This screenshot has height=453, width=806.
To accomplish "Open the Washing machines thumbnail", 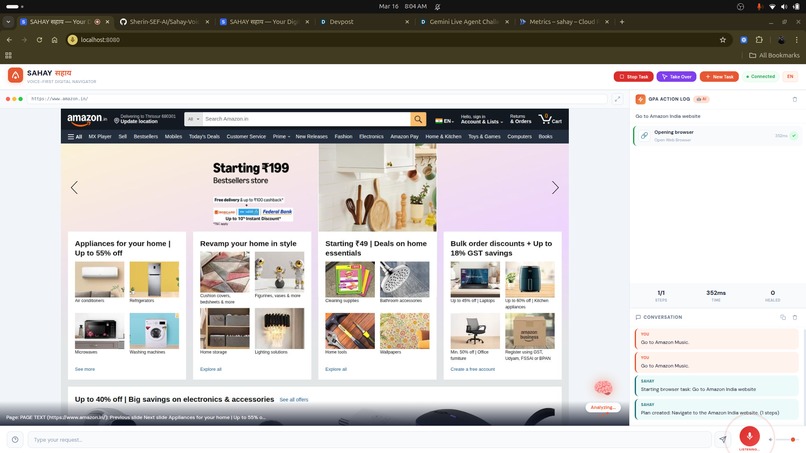I will pyautogui.click(x=154, y=331).
